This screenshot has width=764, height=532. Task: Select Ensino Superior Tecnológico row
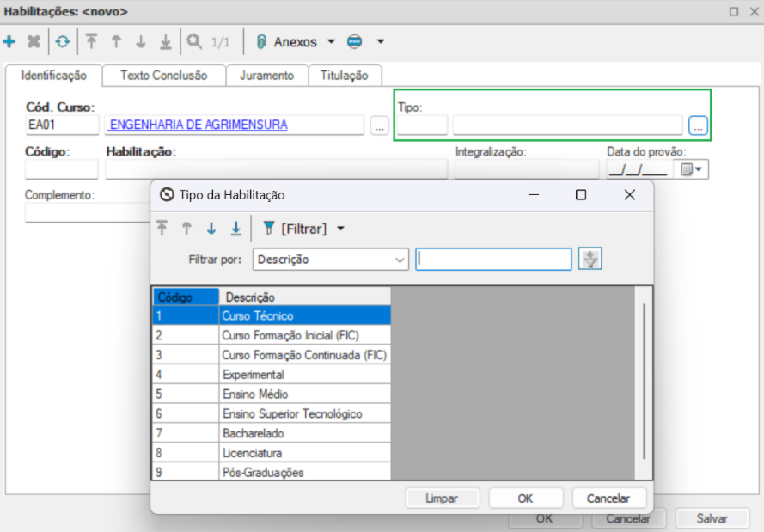click(272, 413)
